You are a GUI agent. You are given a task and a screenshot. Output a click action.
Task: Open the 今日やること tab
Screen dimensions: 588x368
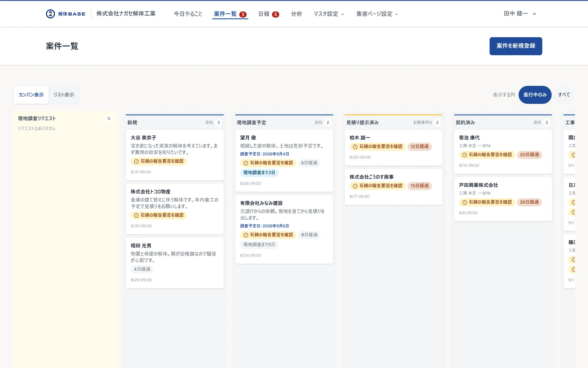click(x=188, y=14)
